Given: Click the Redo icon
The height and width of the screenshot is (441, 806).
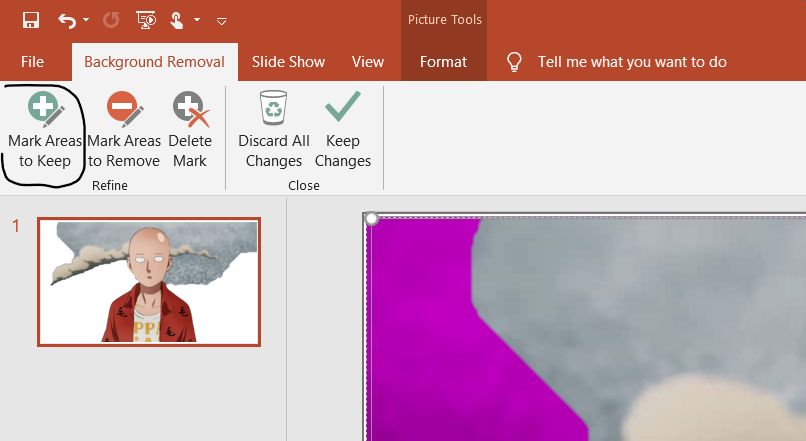Looking at the screenshot, I should [x=111, y=21].
